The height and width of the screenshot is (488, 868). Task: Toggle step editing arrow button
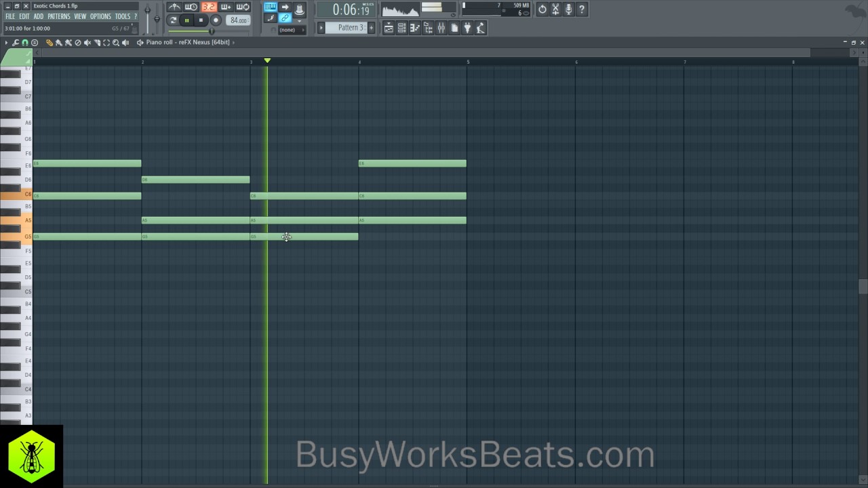[285, 7]
